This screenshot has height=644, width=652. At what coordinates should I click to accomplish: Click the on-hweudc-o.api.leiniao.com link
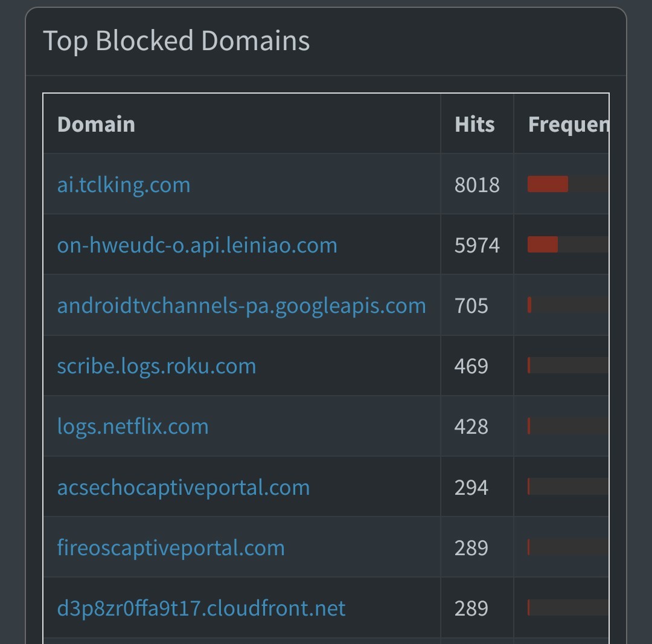pos(197,245)
